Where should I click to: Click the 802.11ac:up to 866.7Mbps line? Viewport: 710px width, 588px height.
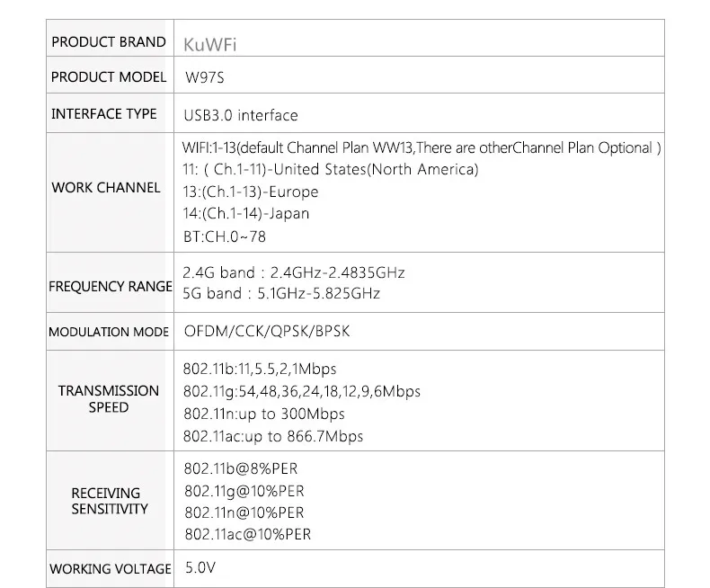pyautogui.click(x=273, y=436)
